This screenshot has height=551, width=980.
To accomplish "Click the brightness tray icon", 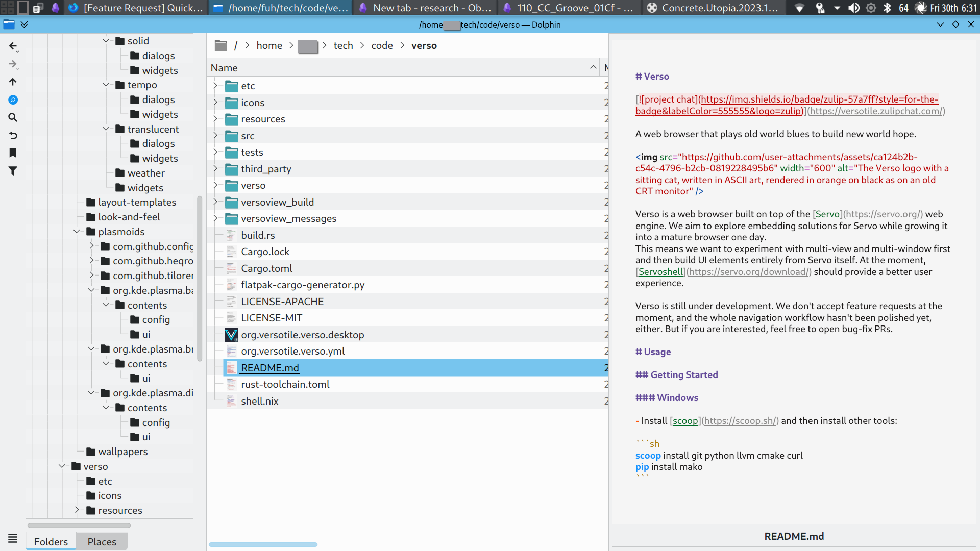I will [871, 8].
